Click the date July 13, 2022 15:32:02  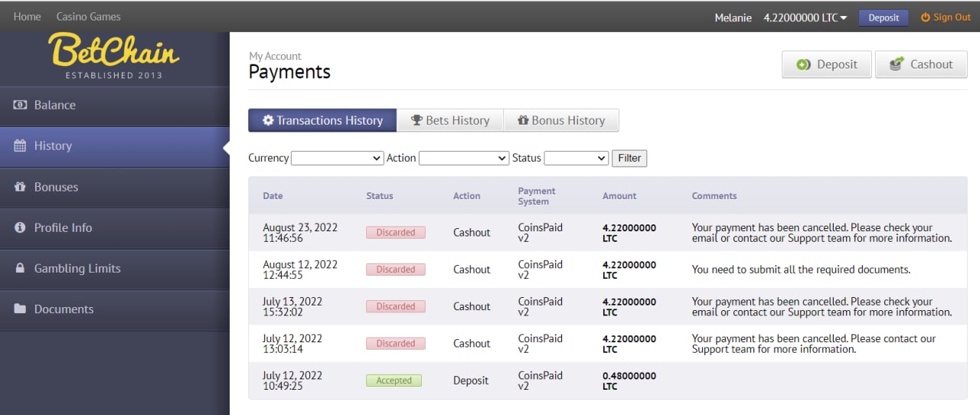292,306
